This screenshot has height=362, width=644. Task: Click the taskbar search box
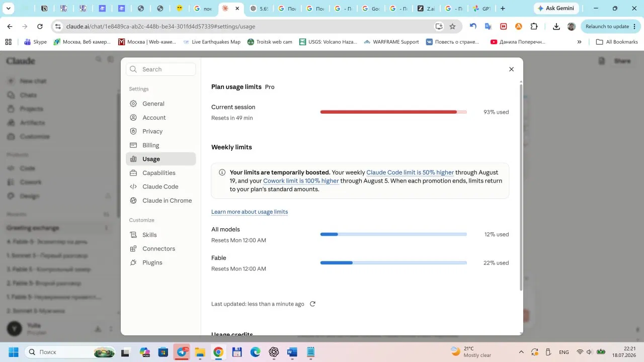71,352
